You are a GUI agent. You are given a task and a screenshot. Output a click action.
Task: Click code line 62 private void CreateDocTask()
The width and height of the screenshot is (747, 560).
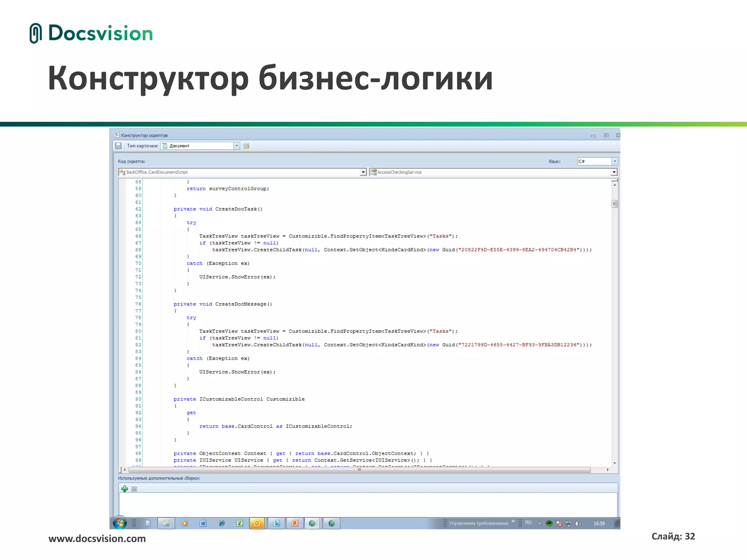click(x=218, y=209)
